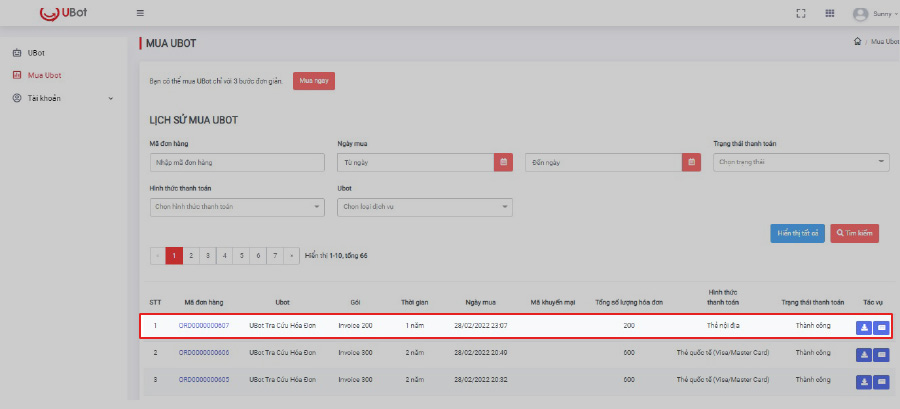The image size is (900, 409).
Task: Click Hiển thị tất cả button
Action: [798, 233]
